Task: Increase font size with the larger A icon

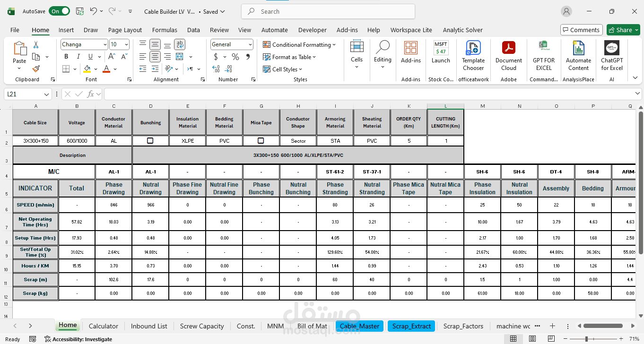Action: 112,57
